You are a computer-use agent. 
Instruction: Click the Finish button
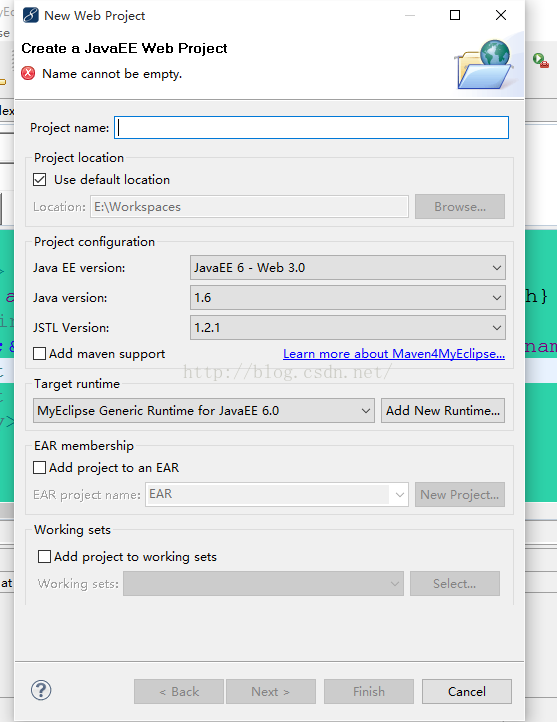click(369, 692)
